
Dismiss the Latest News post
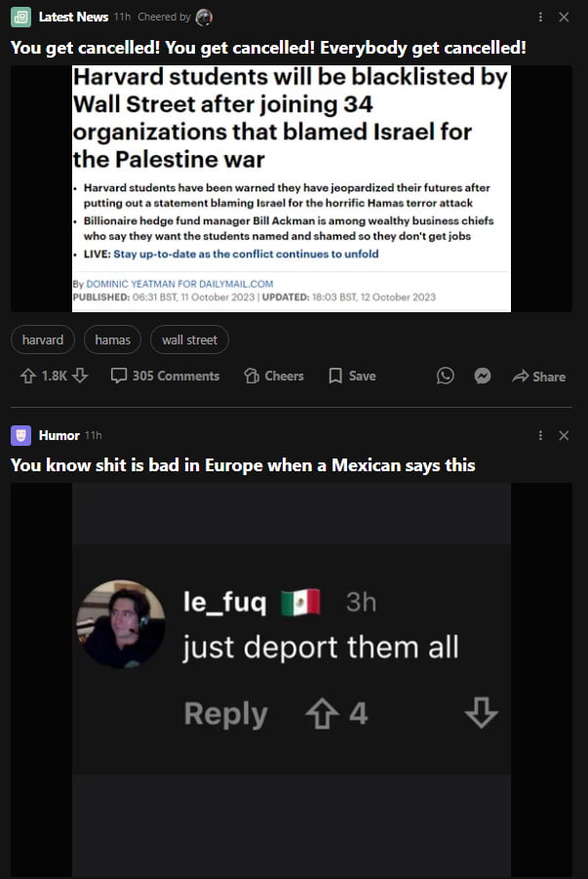[564, 18]
